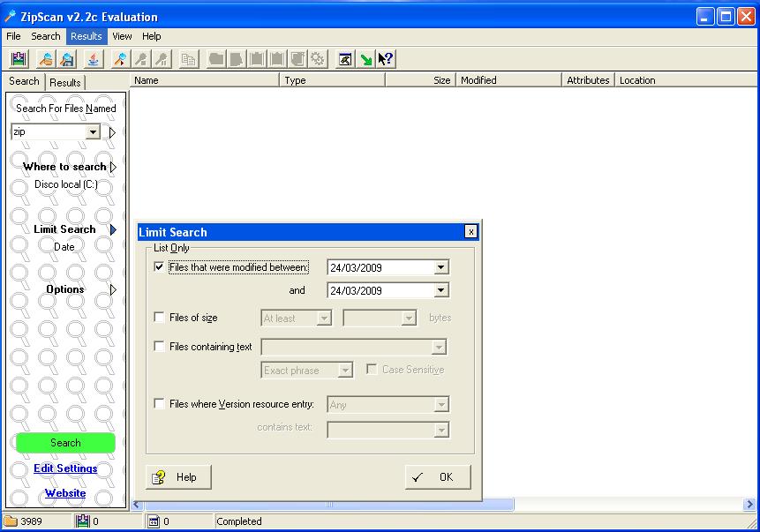
Task: Open the 'and' end date dropdown
Action: point(440,290)
